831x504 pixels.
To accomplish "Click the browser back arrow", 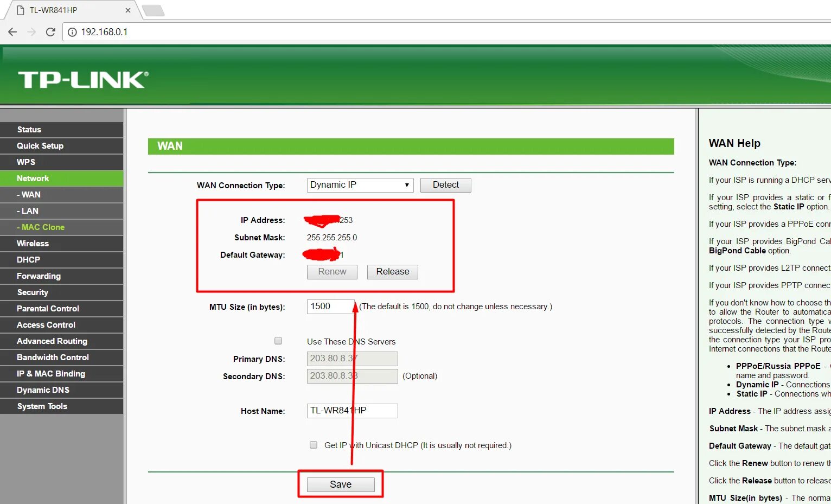I will pos(12,32).
